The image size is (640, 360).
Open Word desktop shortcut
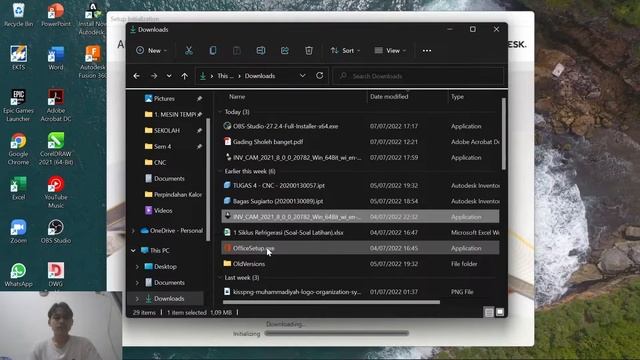[x=56, y=58]
